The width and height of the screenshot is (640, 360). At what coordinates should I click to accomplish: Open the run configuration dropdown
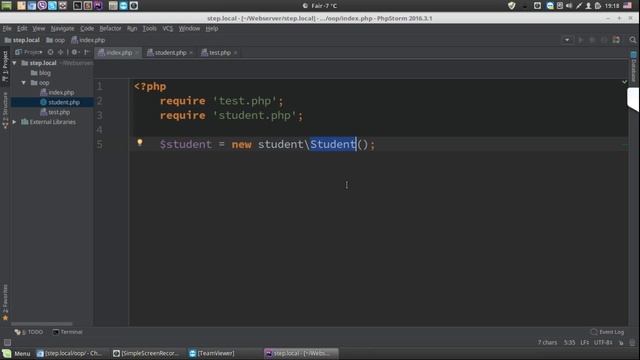pos(567,40)
